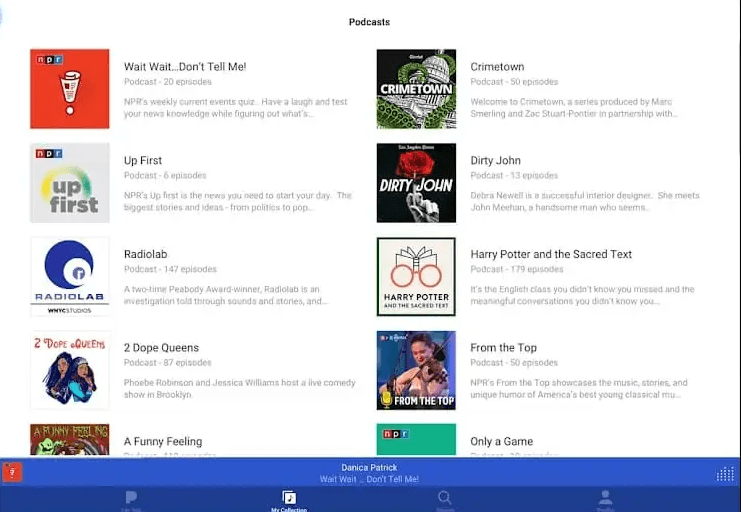
Task: Select the From the Top title
Action: tap(503, 347)
